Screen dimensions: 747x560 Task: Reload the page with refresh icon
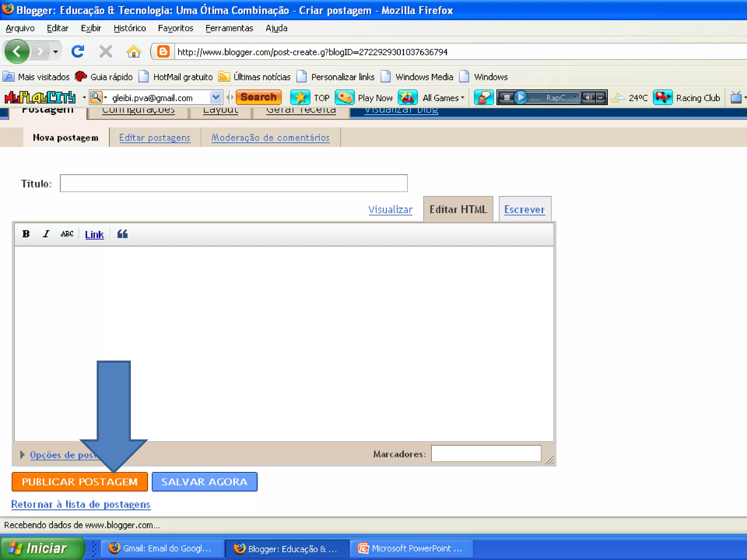[78, 51]
